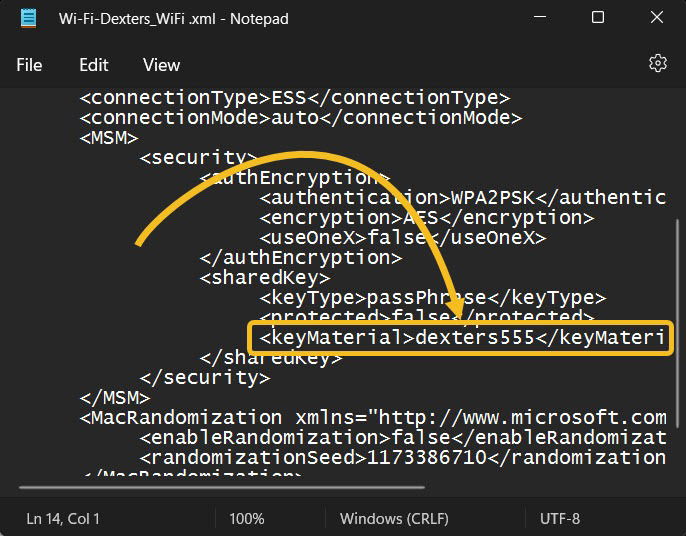Open the Edit menu
The height and width of the screenshot is (536, 686).
(x=94, y=65)
